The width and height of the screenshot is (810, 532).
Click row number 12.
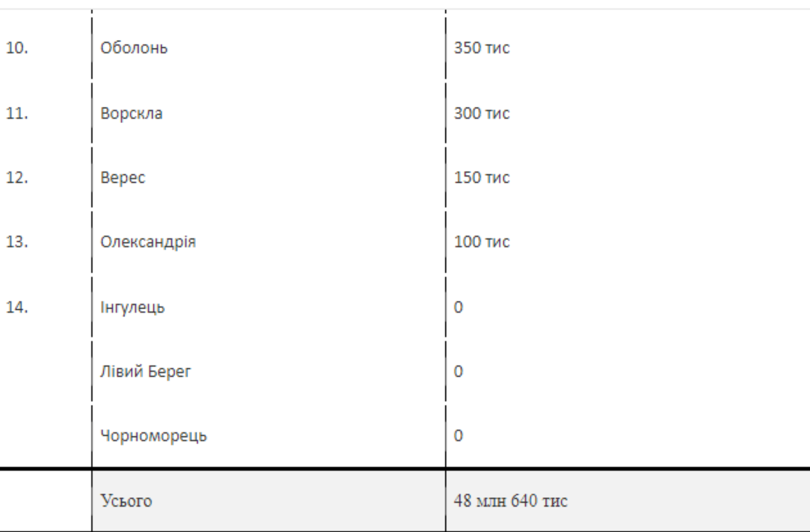pos(17,178)
